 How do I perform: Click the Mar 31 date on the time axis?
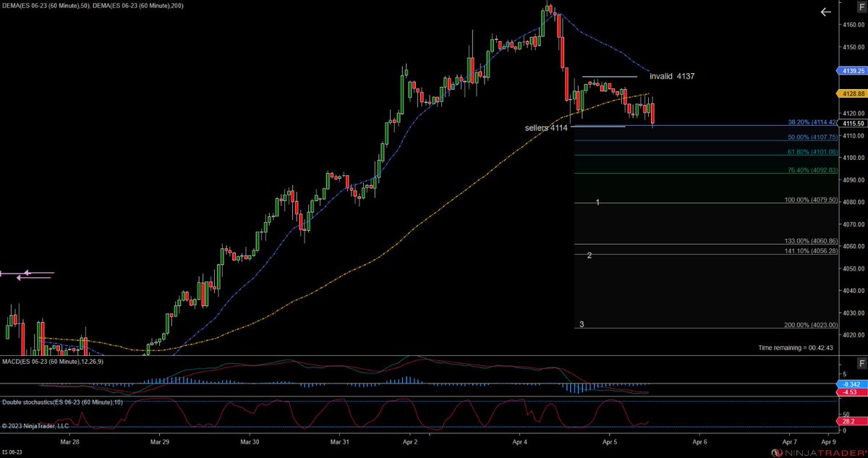tap(339, 441)
